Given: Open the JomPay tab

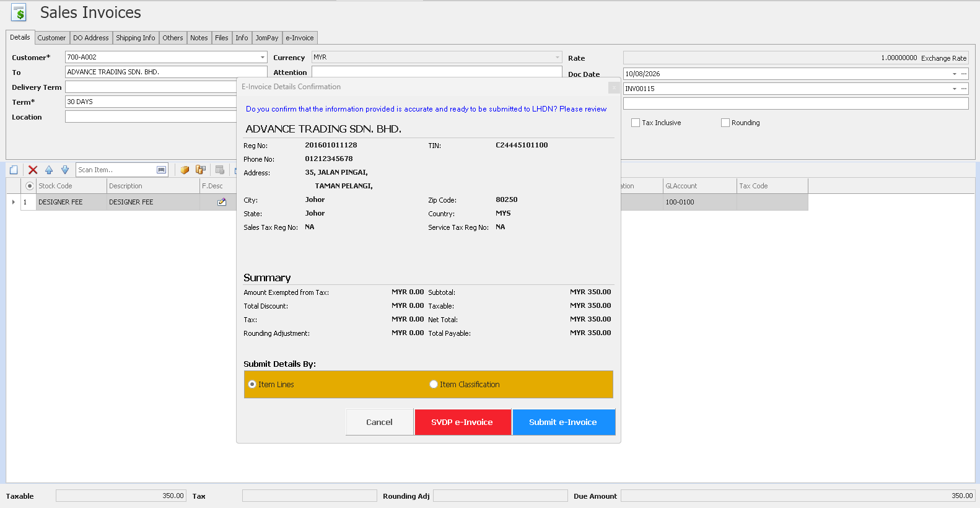Looking at the screenshot, I should pos(267,38).
